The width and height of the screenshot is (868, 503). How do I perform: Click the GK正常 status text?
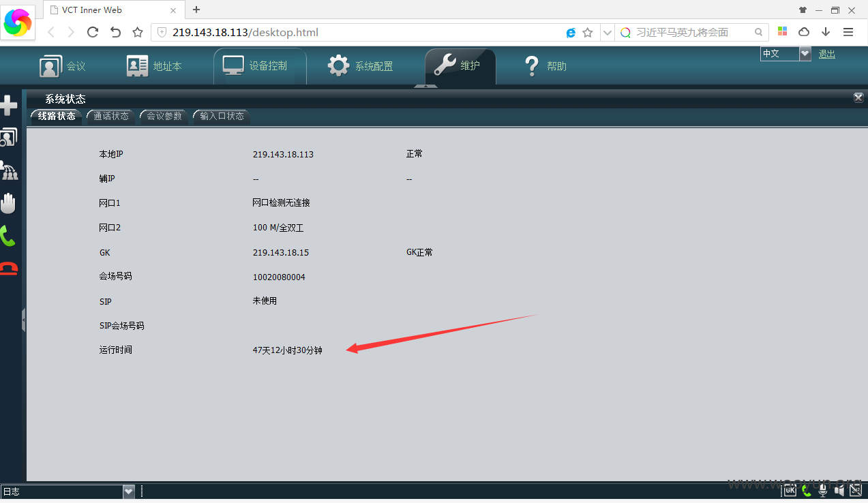click(x=419, y=252)
